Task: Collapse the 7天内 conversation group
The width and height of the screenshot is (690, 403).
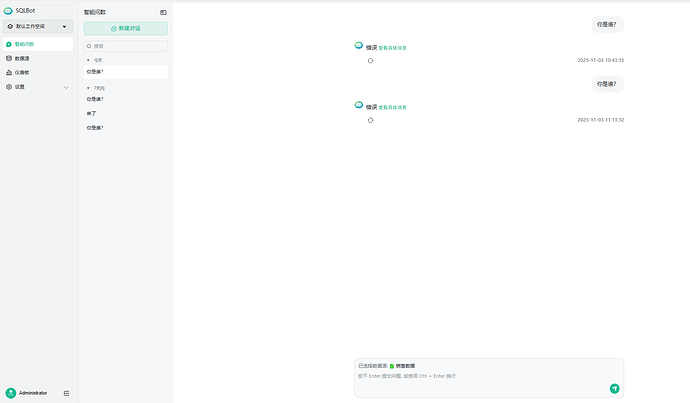Action: [88, 88]
